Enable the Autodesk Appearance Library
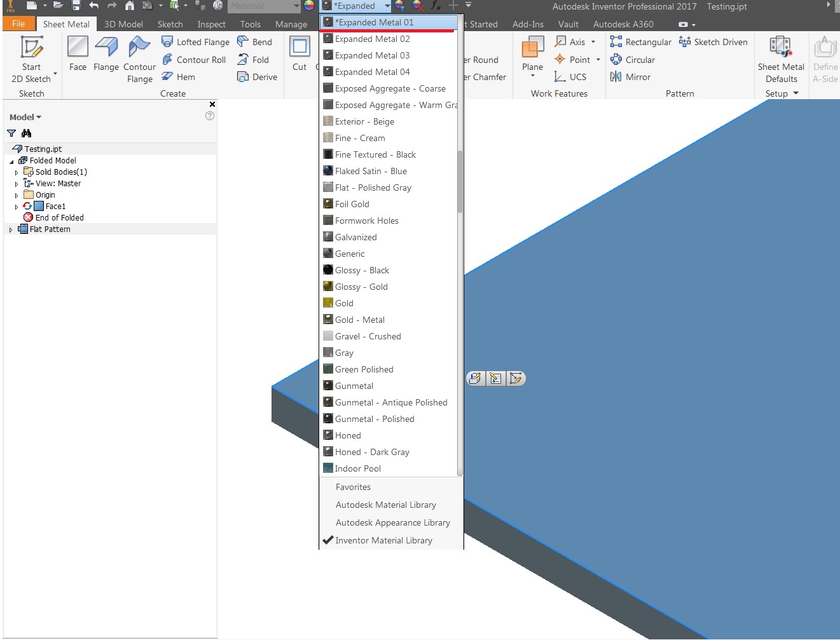Screen dimensions: 840x640 tap(392, 522)
